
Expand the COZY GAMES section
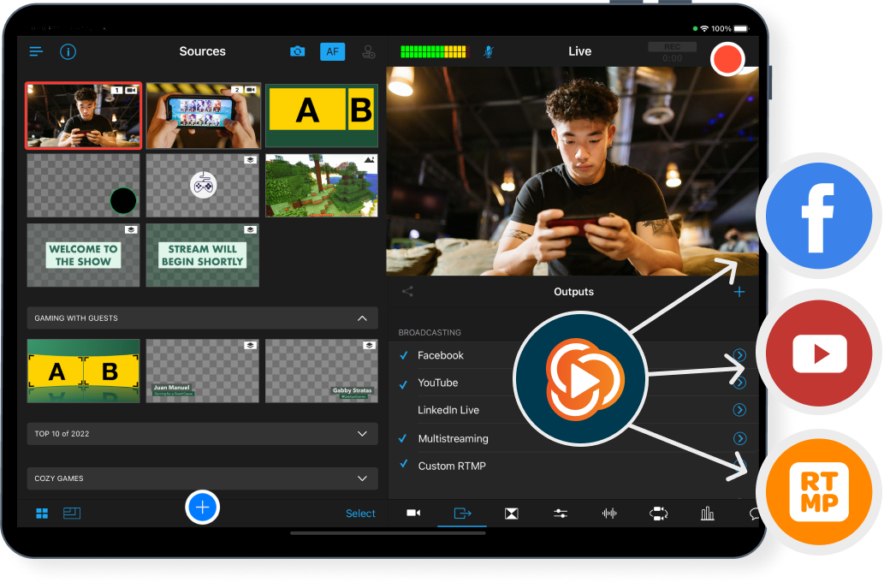click(362, 478)
